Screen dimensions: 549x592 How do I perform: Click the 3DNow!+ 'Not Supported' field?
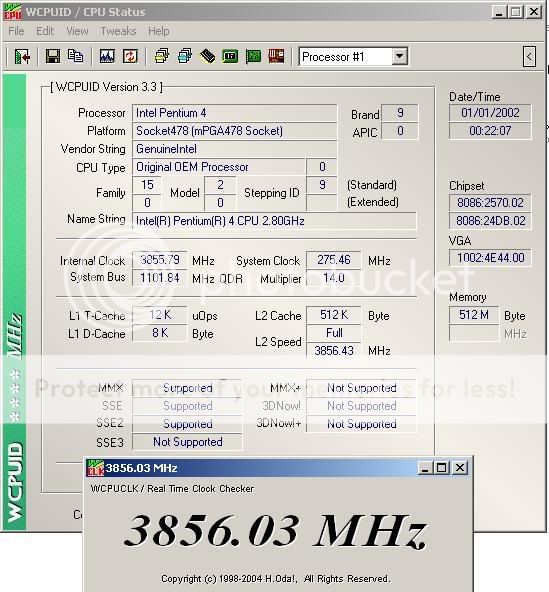pyautogui.click(x=361, y=424)
